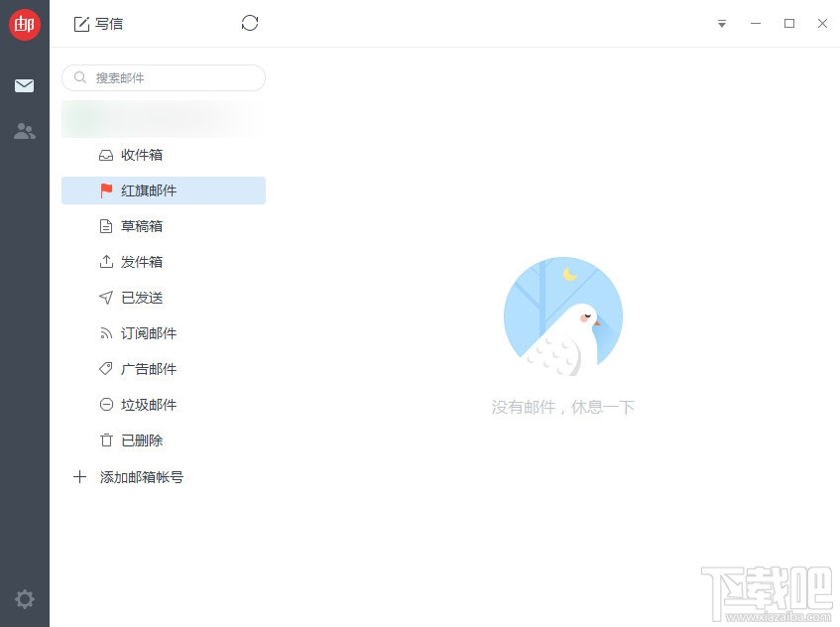Open the Spam (垃圾邮件) blocked icon
The height and width of the screenshot is (627, 840).
click(106, 405)
